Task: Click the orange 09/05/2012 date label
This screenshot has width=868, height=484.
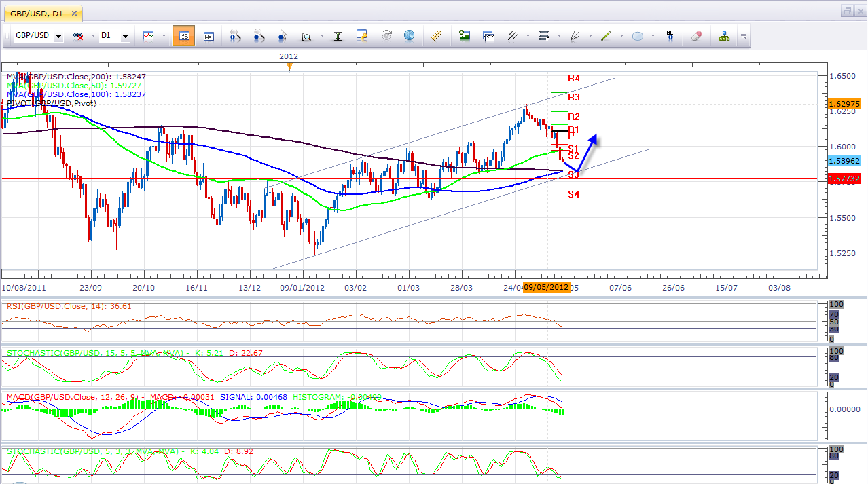Action: pos(546,287)
